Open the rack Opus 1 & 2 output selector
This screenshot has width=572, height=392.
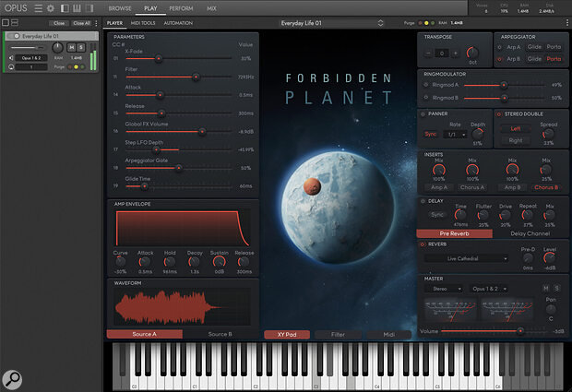click(x=31, y=58)
